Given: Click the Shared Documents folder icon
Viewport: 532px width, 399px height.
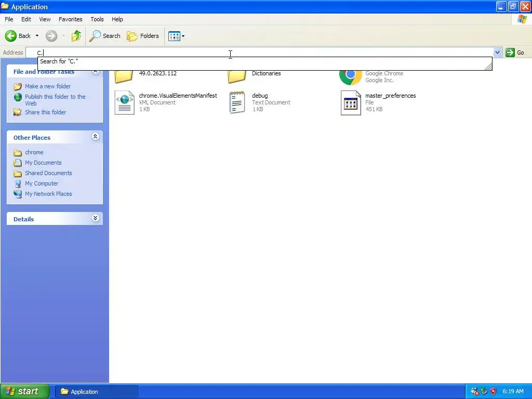Looking at the screenshot, I should 18,174.
